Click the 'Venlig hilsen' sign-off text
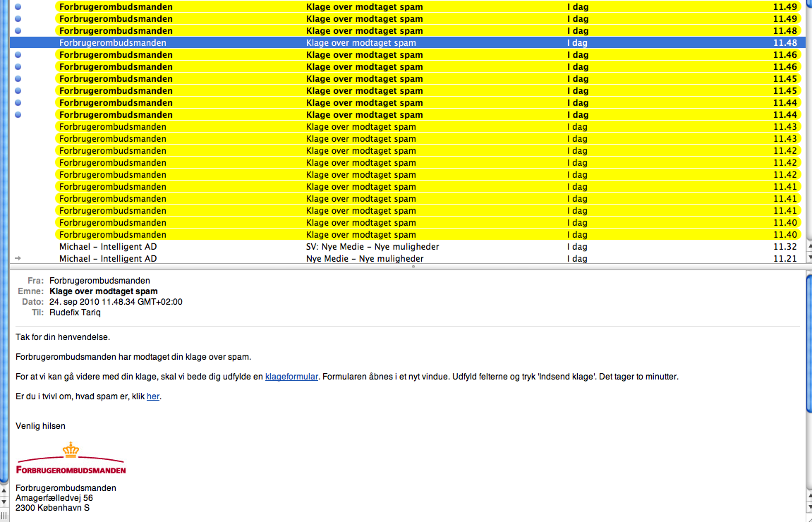This screenshot has width=812, height=522. click(40, 426)
